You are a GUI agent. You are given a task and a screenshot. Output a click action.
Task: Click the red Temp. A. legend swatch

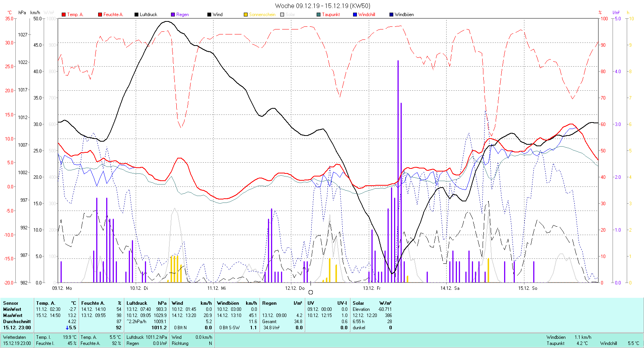coord(64,15)
